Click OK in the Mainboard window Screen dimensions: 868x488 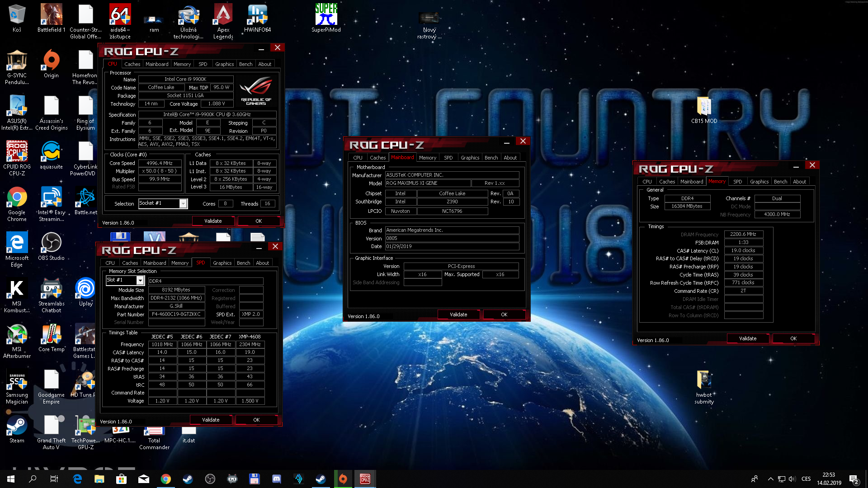(x=504, y=314)
